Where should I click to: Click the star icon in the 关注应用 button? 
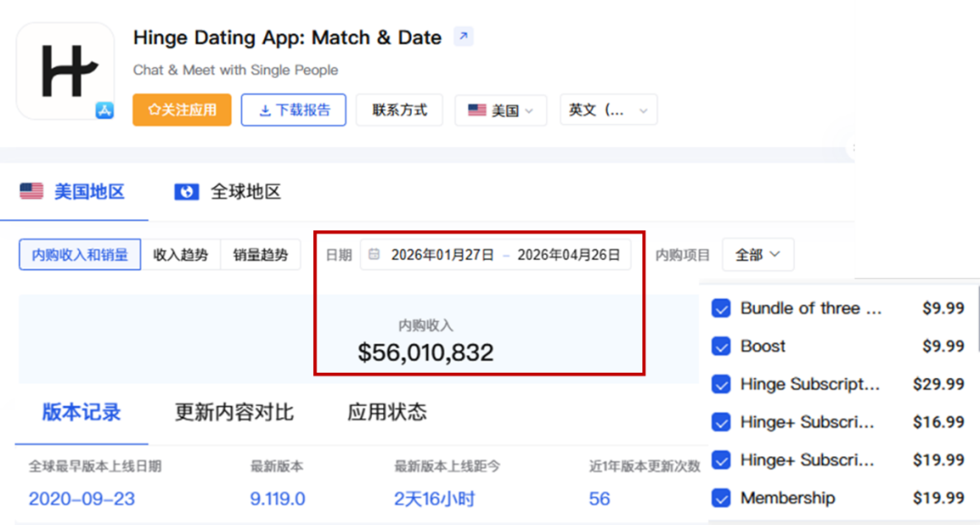153,110
